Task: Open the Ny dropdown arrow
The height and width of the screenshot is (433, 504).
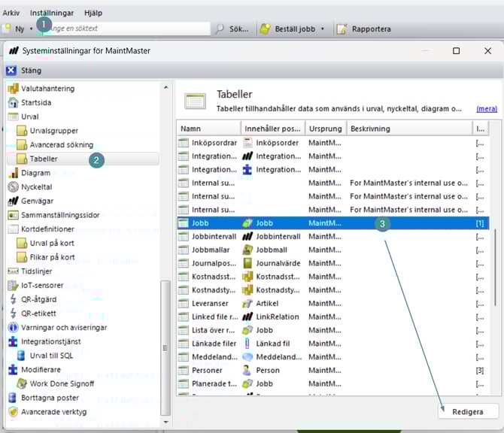Action: click(x=31, y=29)
